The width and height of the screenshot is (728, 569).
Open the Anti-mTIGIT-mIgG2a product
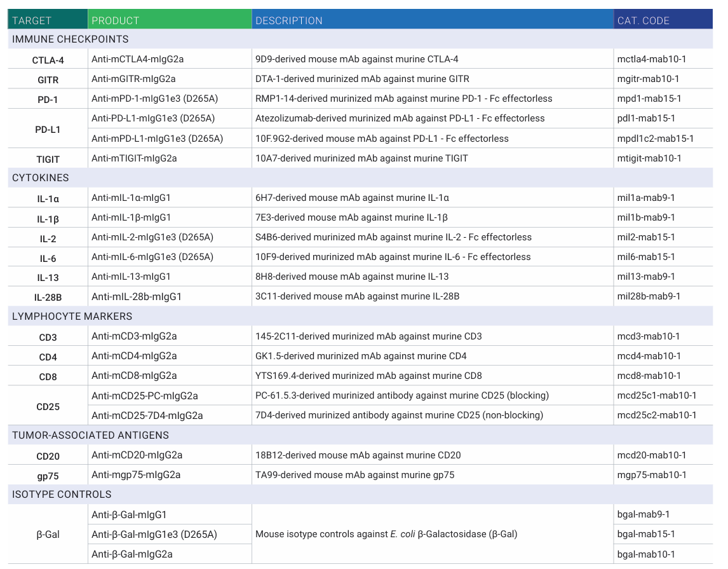134,158
